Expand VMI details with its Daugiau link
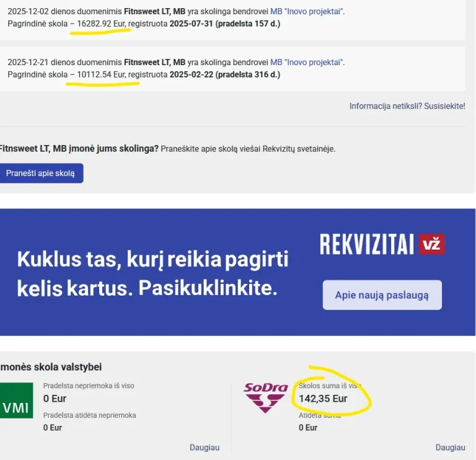Screen dimensions: 476x460 click(205, 447)
